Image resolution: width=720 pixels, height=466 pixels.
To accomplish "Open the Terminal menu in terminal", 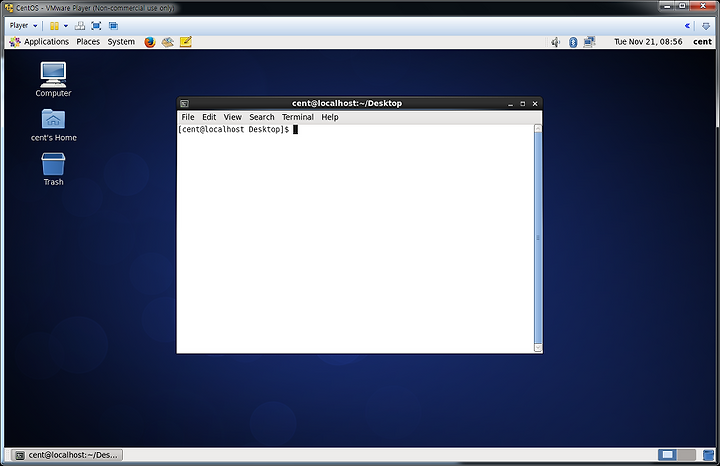I will 298,117.
